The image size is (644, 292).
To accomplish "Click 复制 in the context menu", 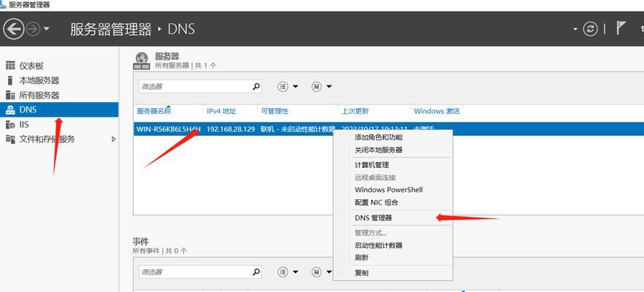I will 362,273.
